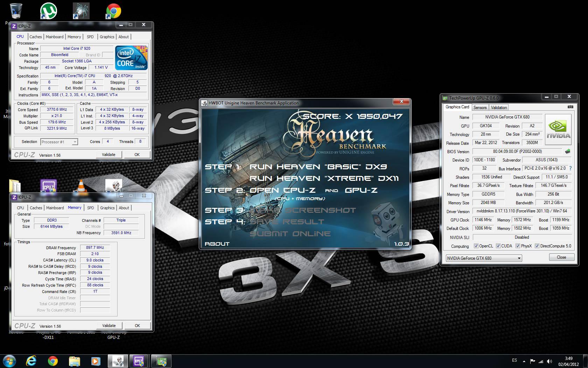Switch to the Sensors tab in GPU-Z
This screenshot has width=588, height=368.
coord(480,108)
